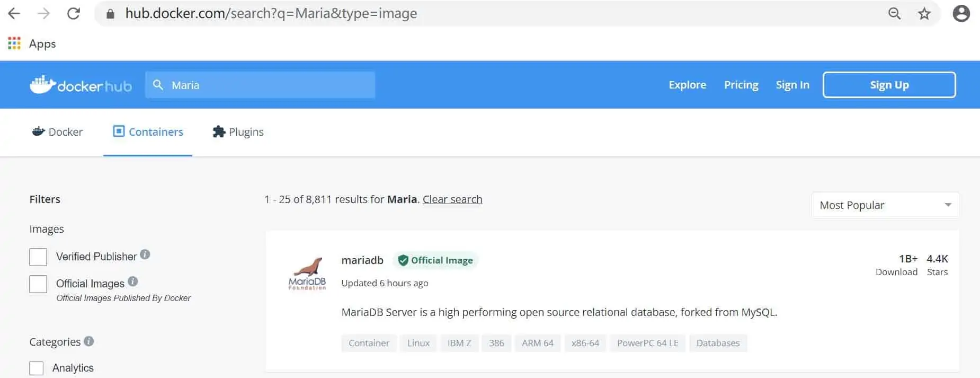Click the Official Images info icon

[133, 282]
